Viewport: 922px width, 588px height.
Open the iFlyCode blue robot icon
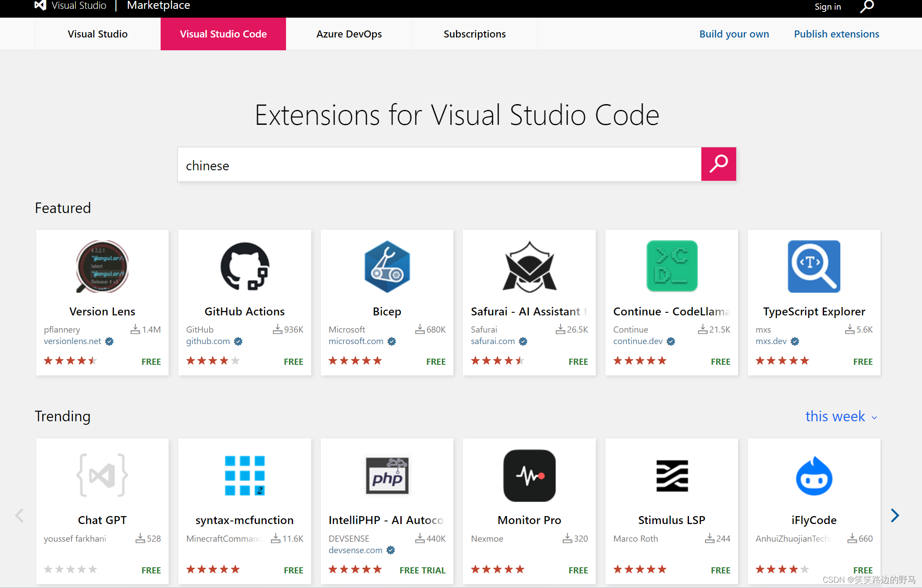pos(813,476)
